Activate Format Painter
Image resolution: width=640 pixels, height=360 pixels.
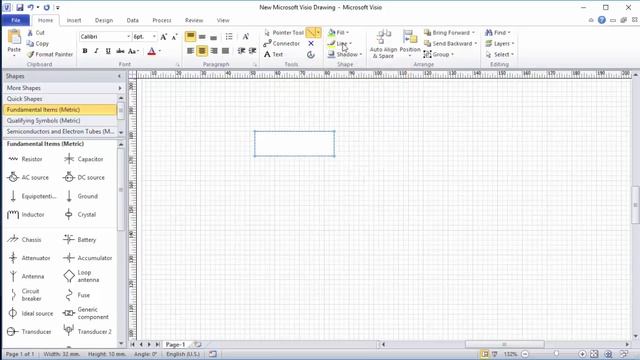click(50, 54)
